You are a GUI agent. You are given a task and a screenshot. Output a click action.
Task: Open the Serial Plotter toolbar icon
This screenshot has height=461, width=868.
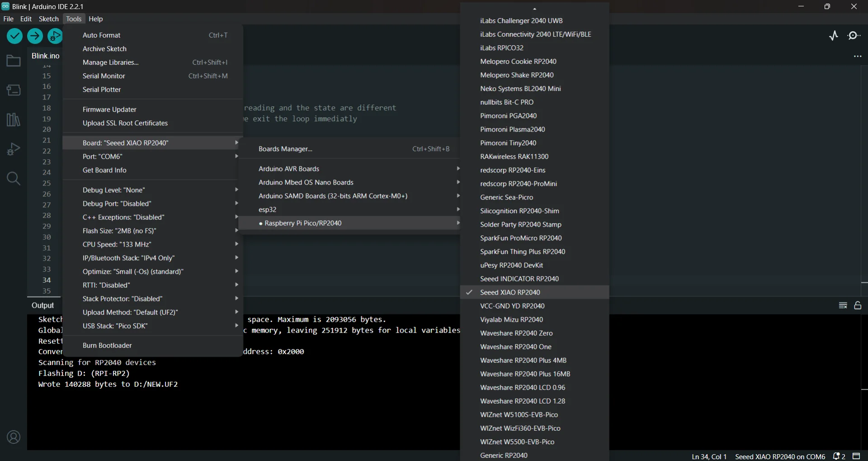pos(834,36)
